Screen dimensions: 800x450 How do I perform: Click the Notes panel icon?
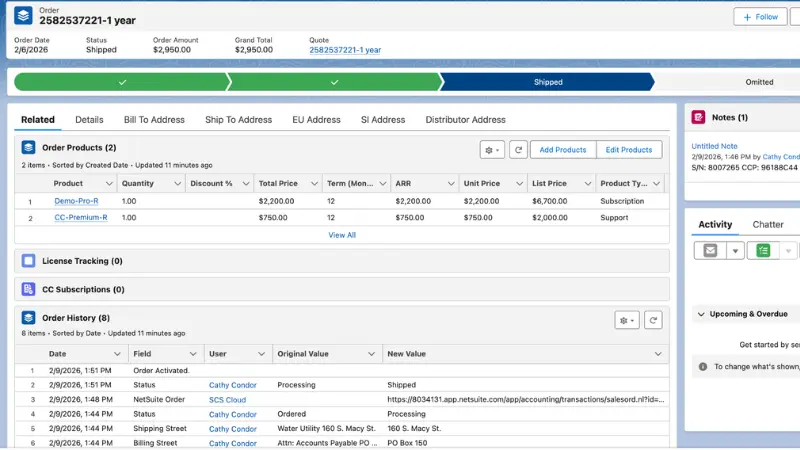point(698,117)
